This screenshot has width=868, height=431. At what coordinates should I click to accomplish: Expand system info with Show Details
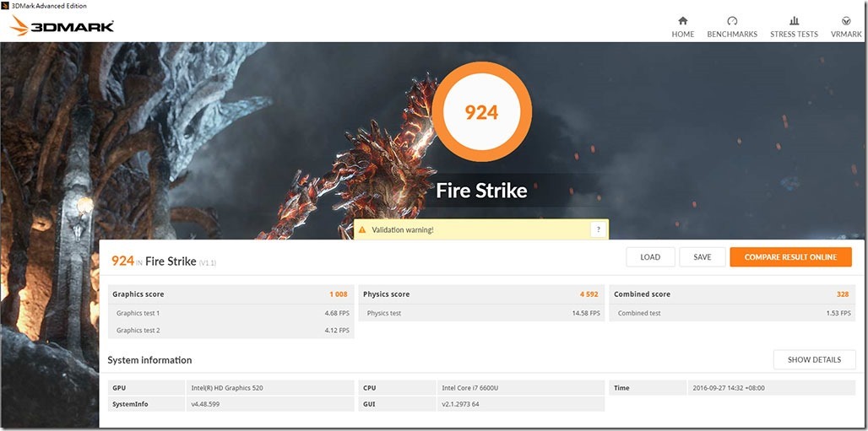[814, 359]
